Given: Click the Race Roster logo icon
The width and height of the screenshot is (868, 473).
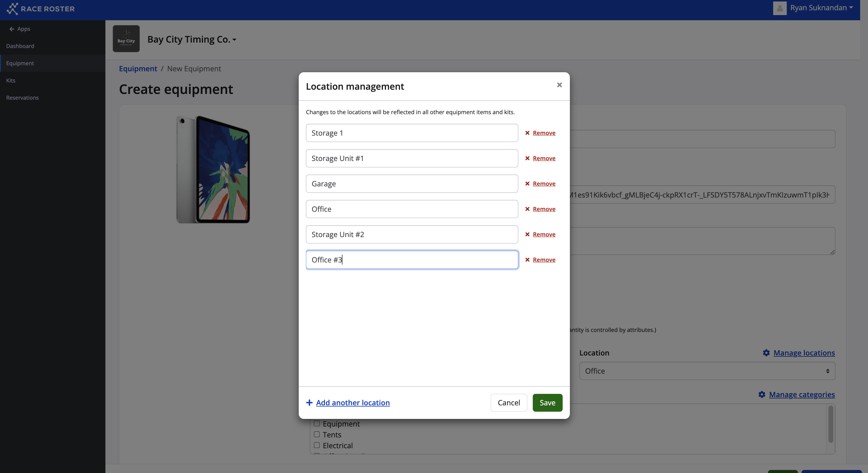Looking at the screenshot, I should pyautogui.click(x=12, y=9).
